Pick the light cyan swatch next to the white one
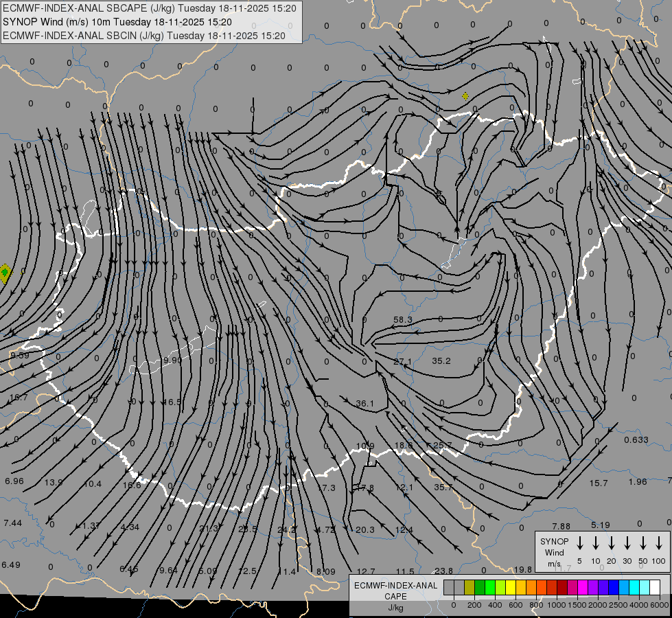672x618 pixels. pyautogui.click(x=644, y=588)
